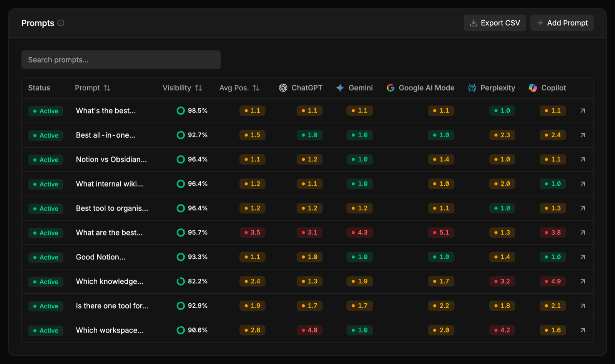
Task: Select prompt Notion vs Obsidian...
Action: (x=111, y=160)
